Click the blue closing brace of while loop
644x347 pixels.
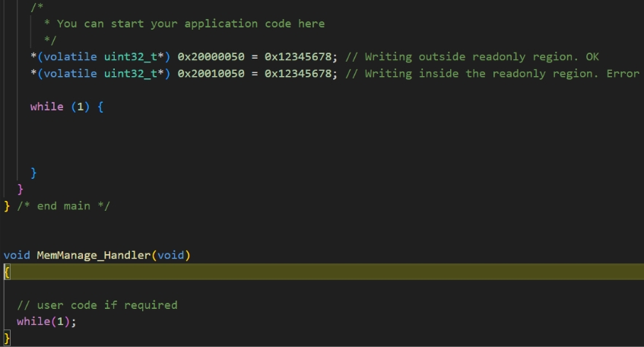[x=33, y=173]
